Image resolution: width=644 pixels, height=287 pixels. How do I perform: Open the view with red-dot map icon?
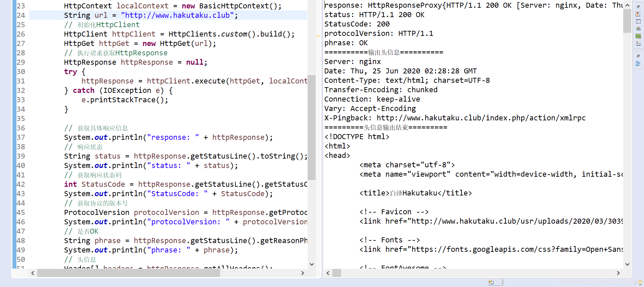(x=638, y=14)
